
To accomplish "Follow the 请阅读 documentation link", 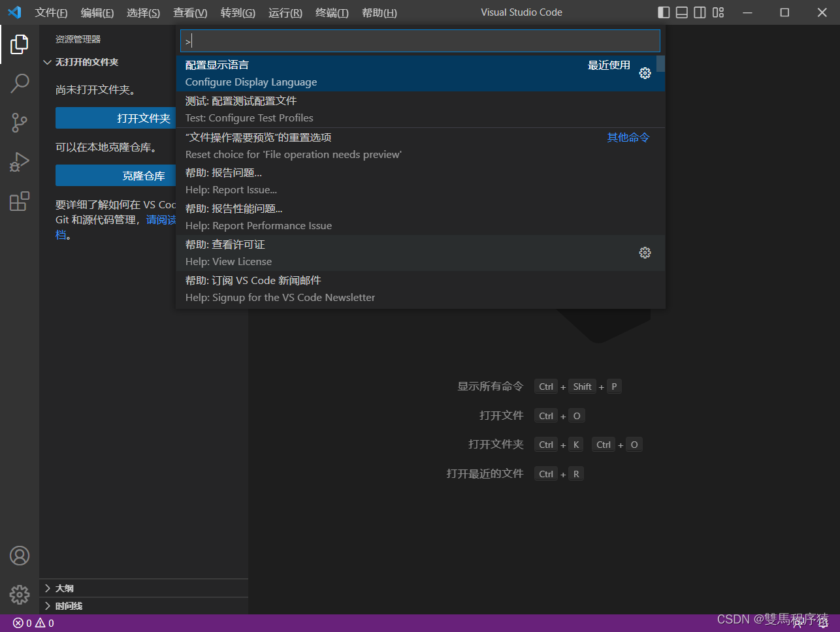I will 161,220.
